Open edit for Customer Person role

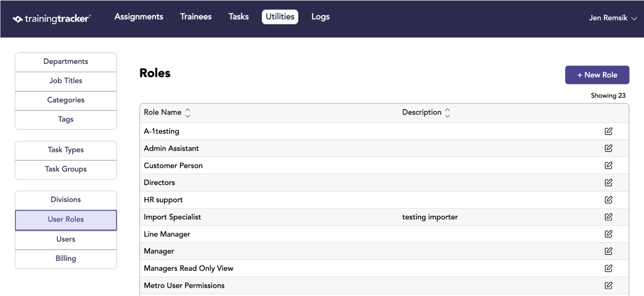608,165
